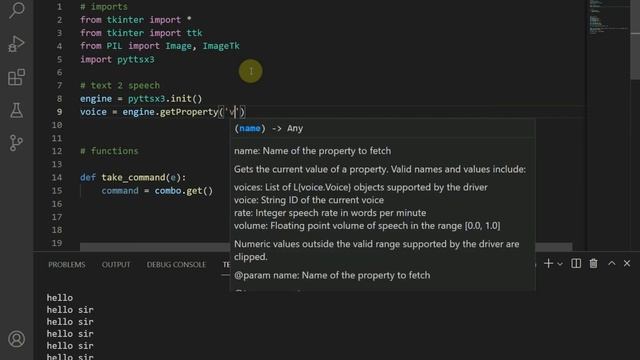Switch to the DEBUG CONSOLE tab

click(176, 264)
